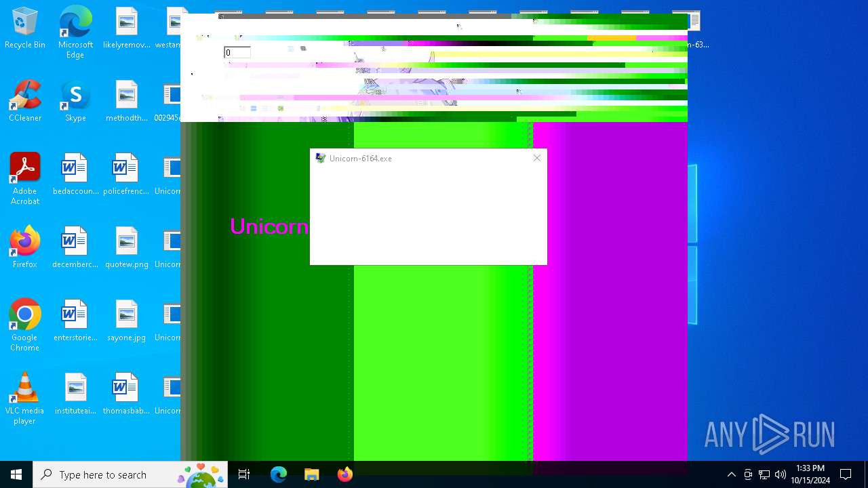Open Firefox from the taskbar

point(345,474)
